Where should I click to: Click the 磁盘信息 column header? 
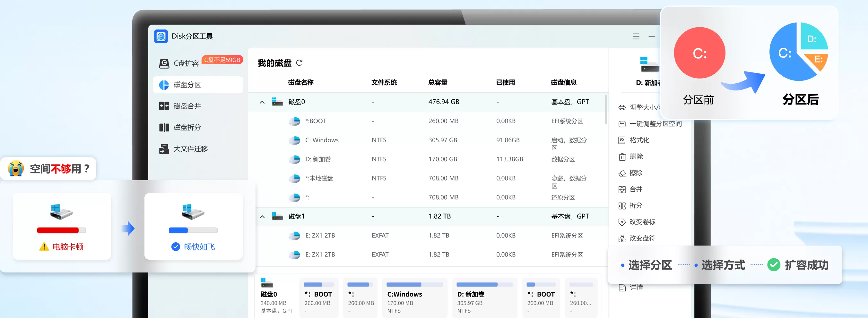pos(563,82)
